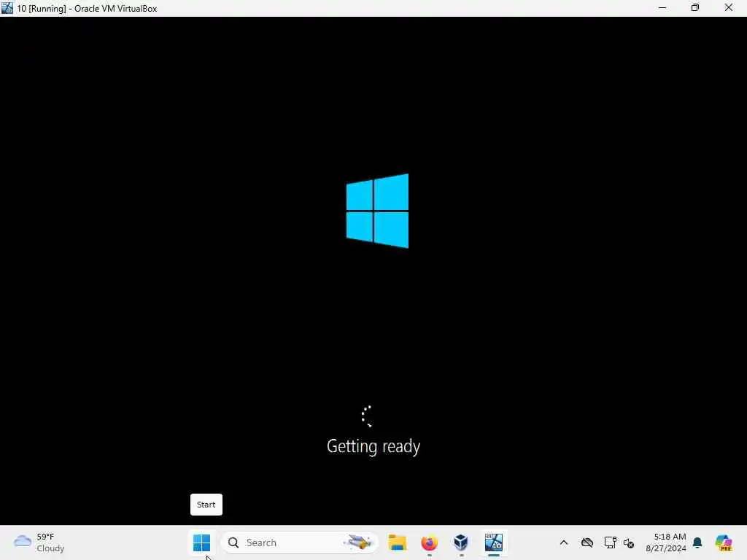
Task: Close the VirtualBox VM window
Action: (729, 8)
